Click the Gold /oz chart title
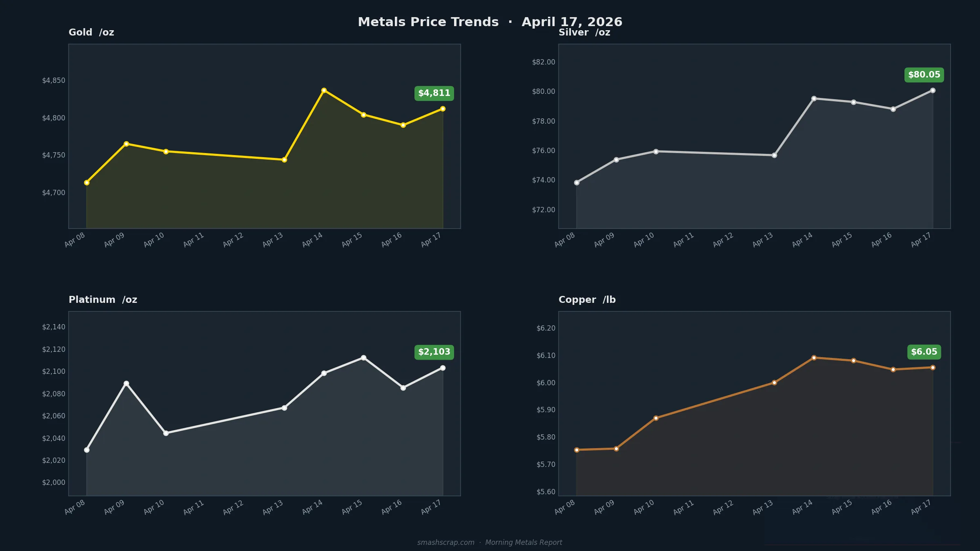 point(91,33)
